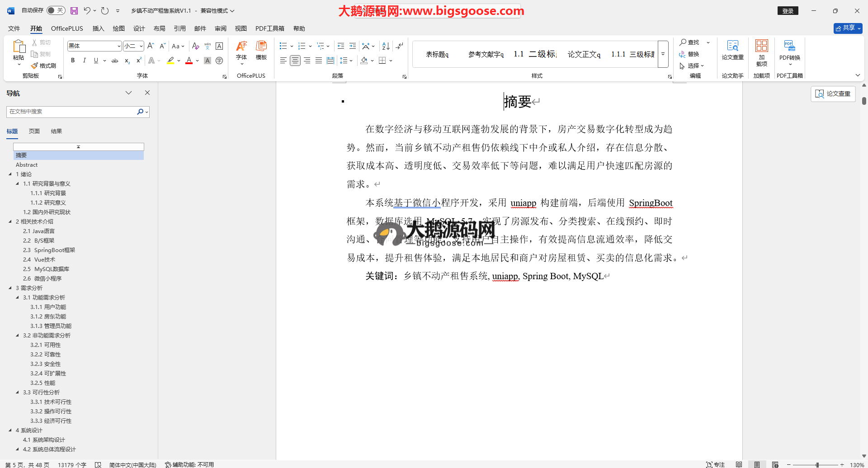Open the 插入 ribbon tab
Image resolution: width=868 pixels, height=468 pixels.
click(x=98, y=28)
